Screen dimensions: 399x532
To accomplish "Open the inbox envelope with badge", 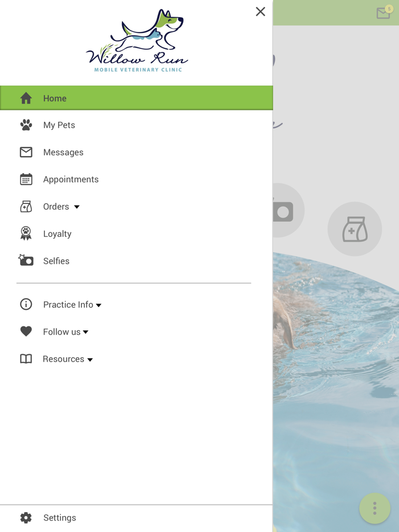I will coord(384,12).
